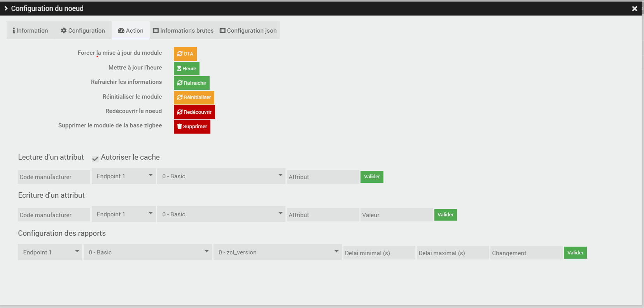Open the Information tab
Image resolution: width=644 pixels, height=308 pixels.
click(x=30, y=31)
